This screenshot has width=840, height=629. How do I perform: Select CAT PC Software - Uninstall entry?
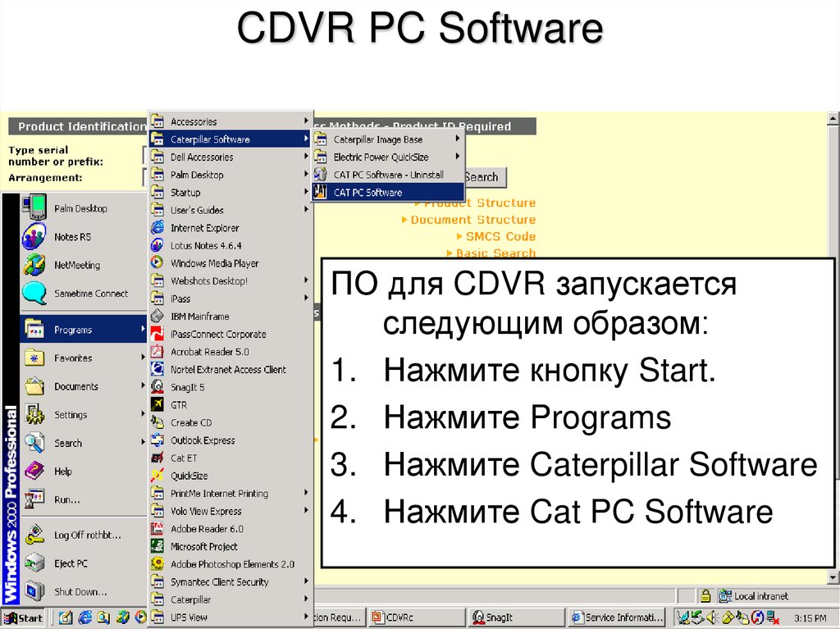click(388, 175)
